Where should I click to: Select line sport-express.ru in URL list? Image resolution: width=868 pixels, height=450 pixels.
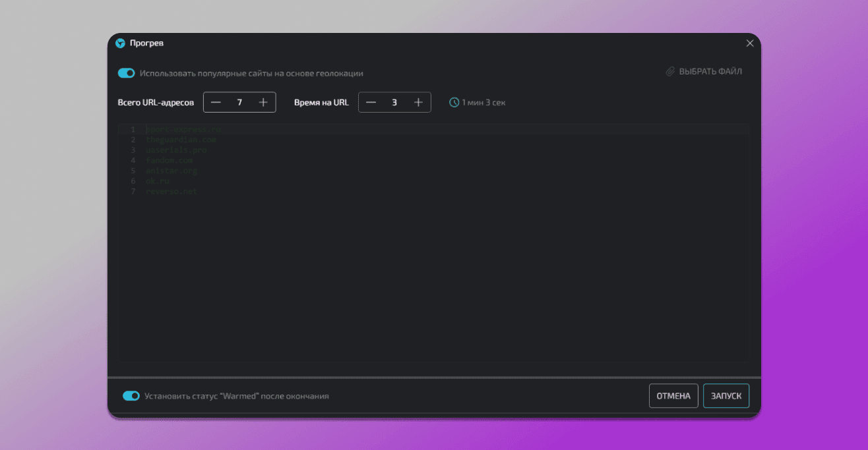(184, 129)
